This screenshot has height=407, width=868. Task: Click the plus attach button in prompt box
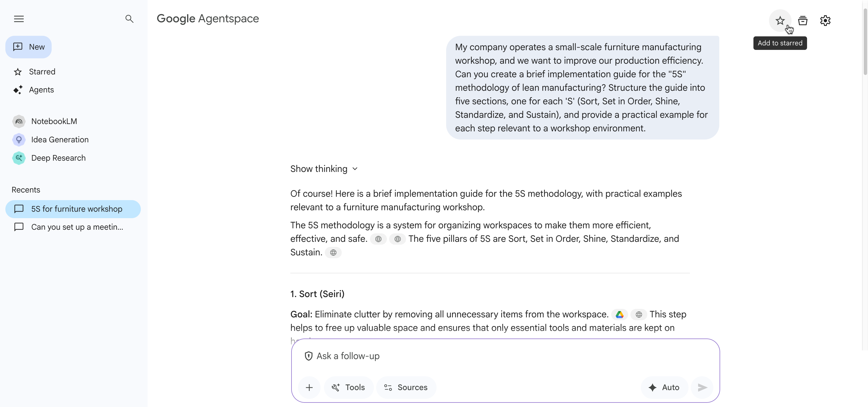tap(309, 387)
